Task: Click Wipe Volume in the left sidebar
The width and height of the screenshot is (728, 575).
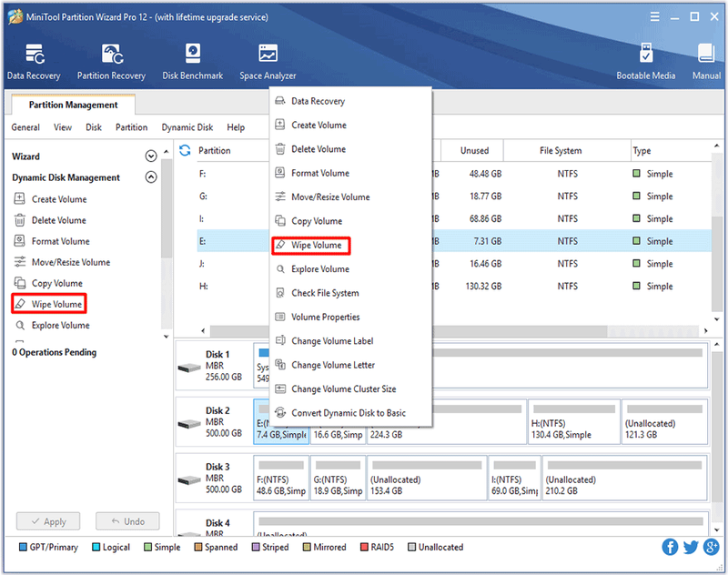Action: pos(49,304)
